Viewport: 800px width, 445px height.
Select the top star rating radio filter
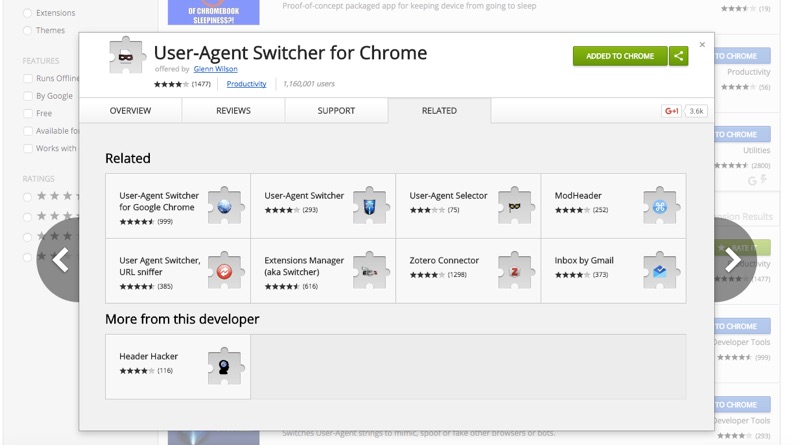coord(28,196)
